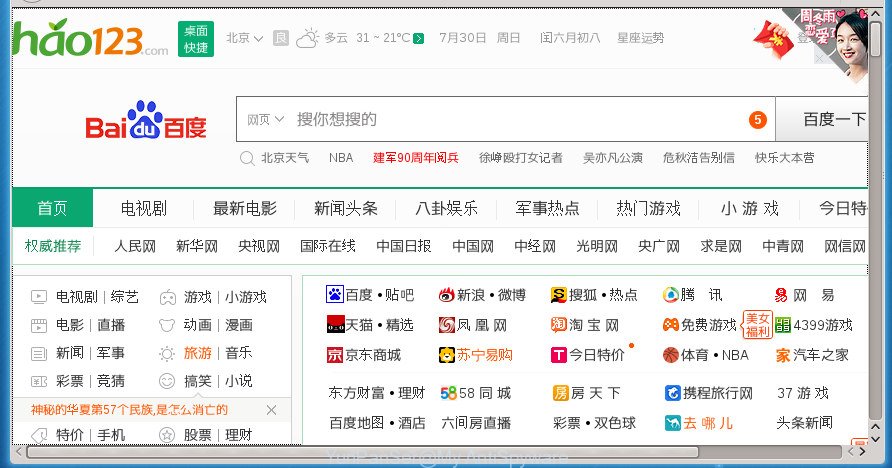Select the 首页 tab
The height and width of the screenshot is (468, 892).
coord(52,208)
